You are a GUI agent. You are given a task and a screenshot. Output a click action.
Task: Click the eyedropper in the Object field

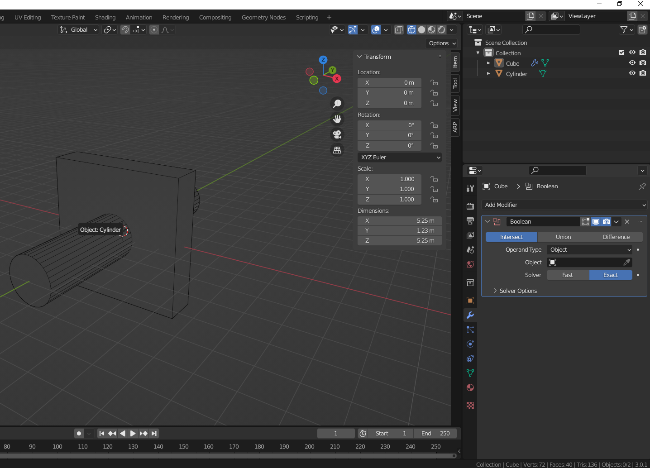point(626,262)
